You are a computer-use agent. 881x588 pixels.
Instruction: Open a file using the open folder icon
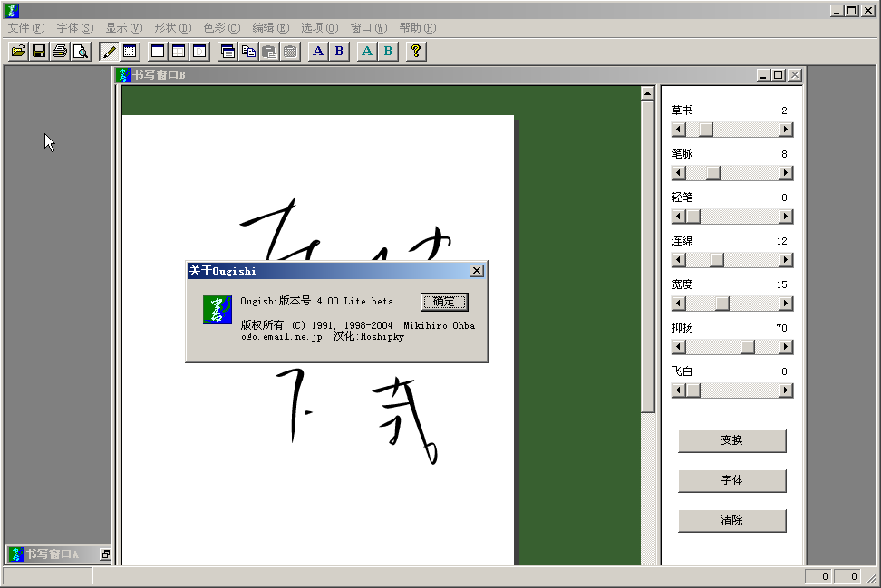(x=17, y=52)
